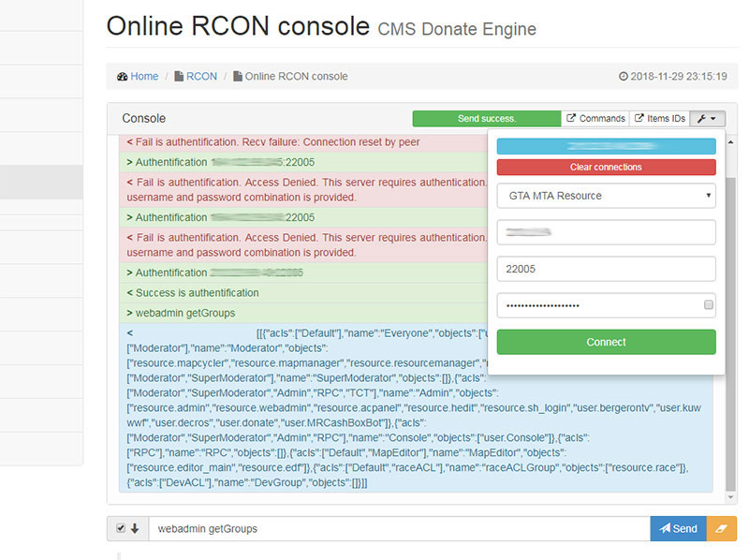
Task: Click the port field containing 22005
Action: point(606,269)
